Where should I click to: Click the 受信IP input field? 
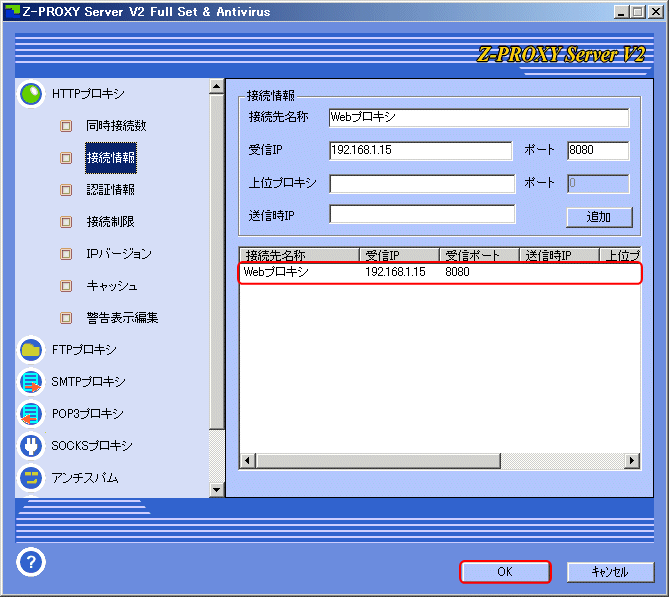(x=421, y=151)
